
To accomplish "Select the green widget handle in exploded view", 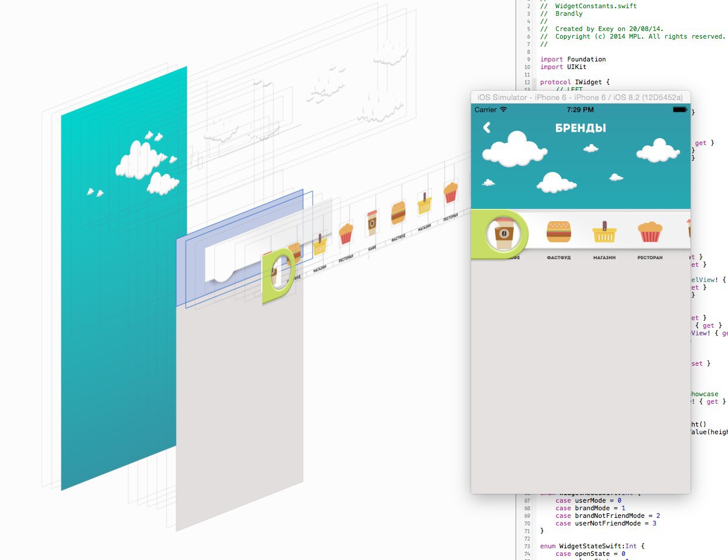I will coord(279,275).
